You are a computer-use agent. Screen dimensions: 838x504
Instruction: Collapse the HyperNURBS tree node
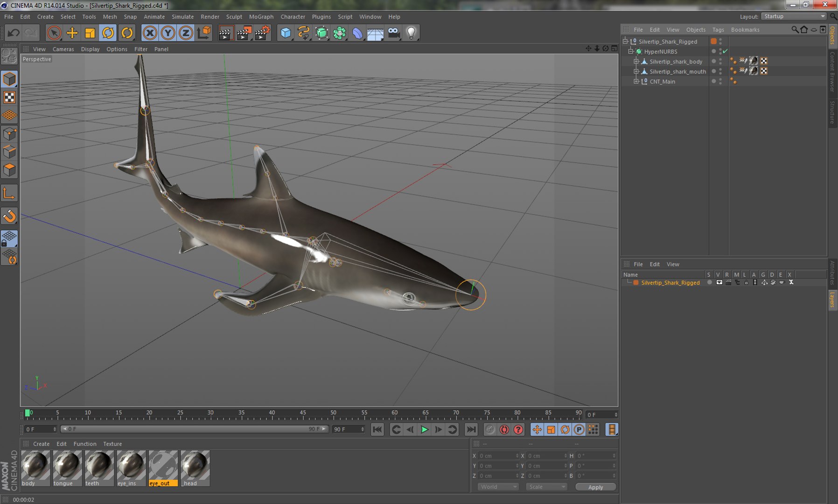[631, 51]
